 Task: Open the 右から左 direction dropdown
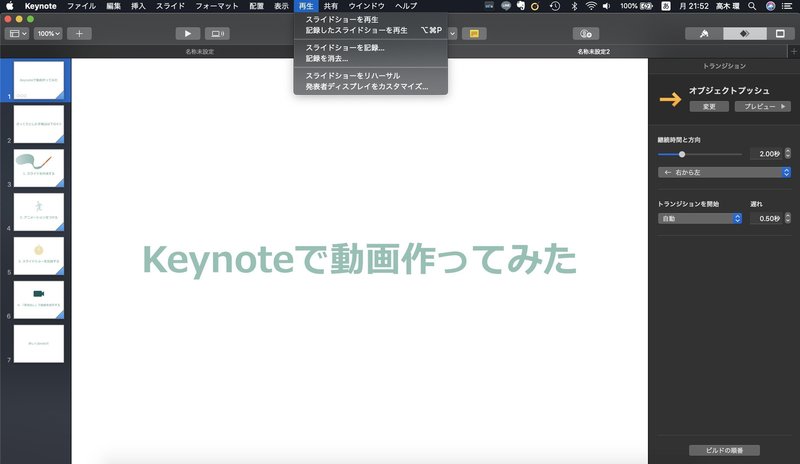click(724, 173)
